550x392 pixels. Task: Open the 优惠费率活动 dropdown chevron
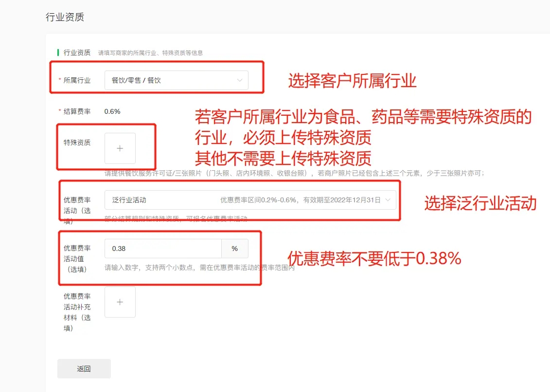coord(388,200)
